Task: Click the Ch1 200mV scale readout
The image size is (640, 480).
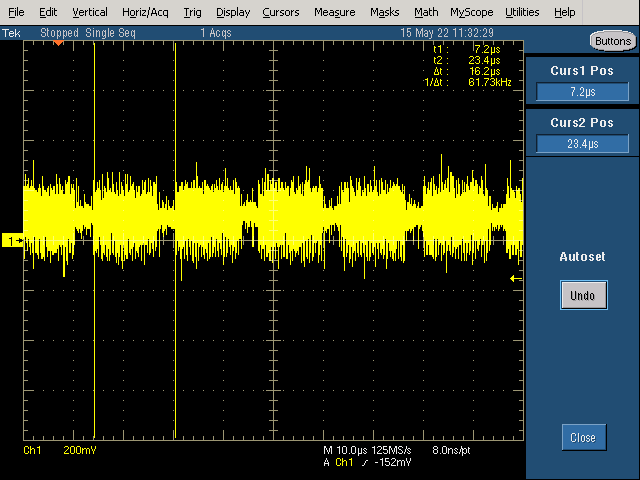Action: 60,450
